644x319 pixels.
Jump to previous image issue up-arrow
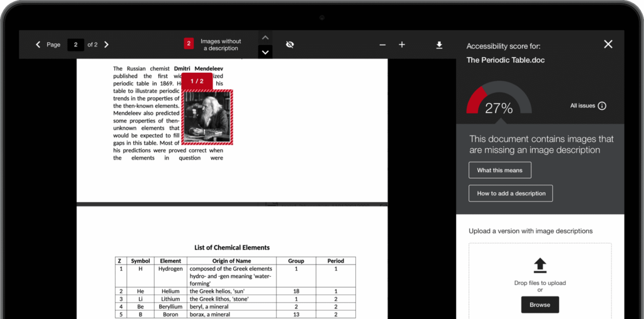265,37
